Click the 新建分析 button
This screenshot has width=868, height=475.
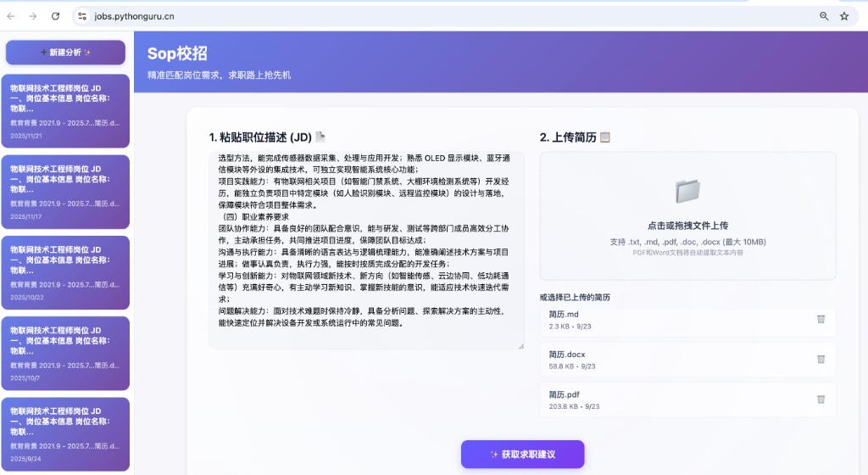(x=65, y=53)
